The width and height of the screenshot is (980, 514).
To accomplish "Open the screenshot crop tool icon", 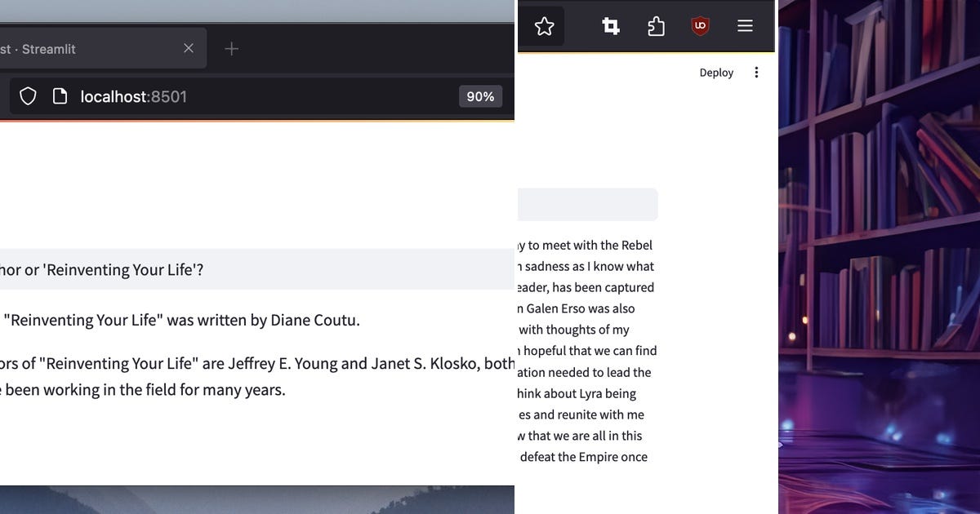I will click(x=610, y=25).
